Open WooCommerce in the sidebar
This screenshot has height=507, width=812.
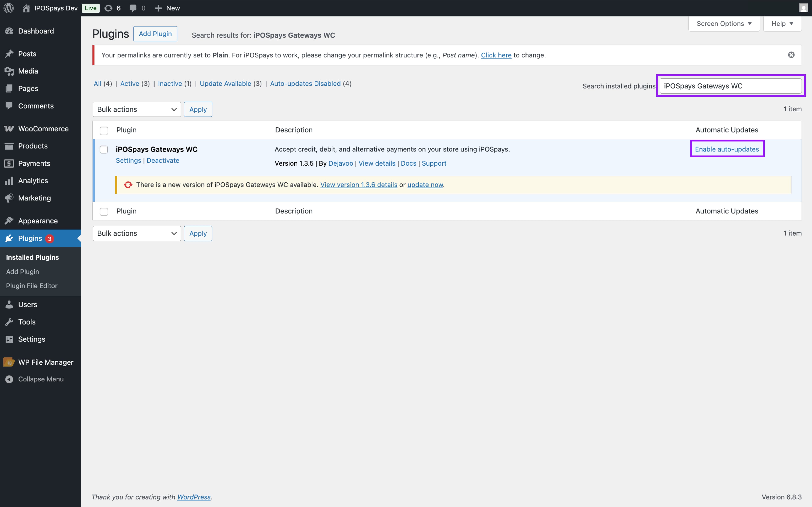(43, 129)
